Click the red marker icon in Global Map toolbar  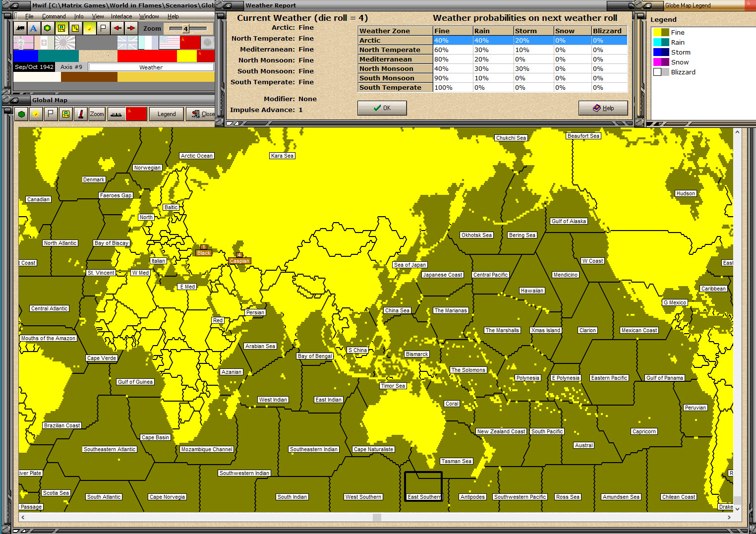click(x=81, y=114)
